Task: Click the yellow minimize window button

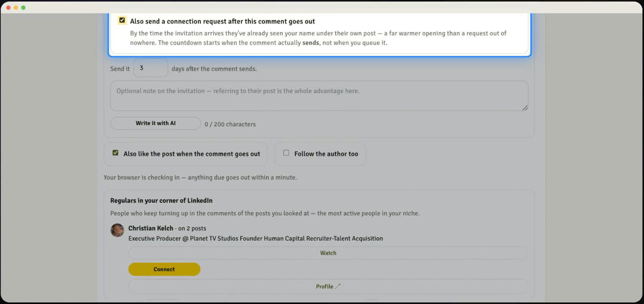Action: point(16,8)
